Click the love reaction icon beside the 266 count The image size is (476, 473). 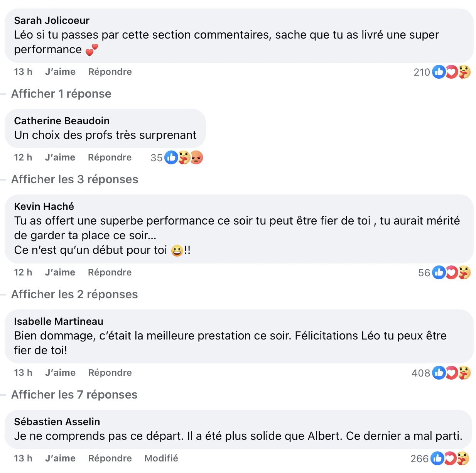click(x=451, y=459)
